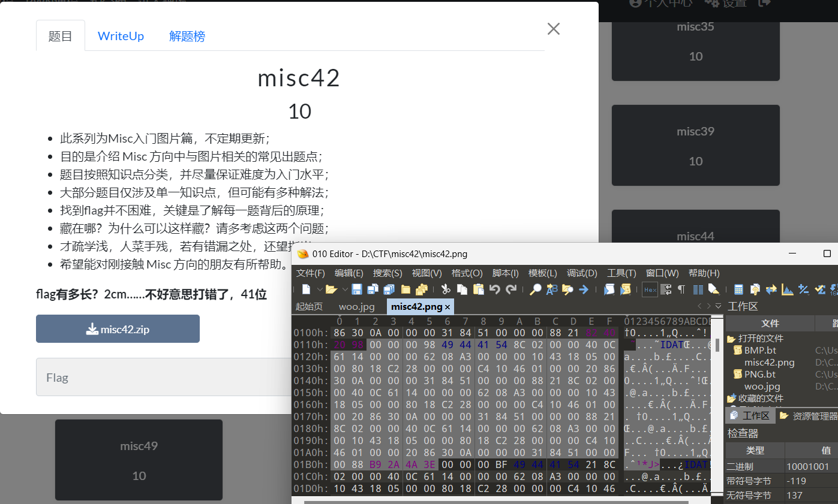This screenshot has height=504, width=838.
Task: Click the New file icon in 010 Editor
Action: 306,289
